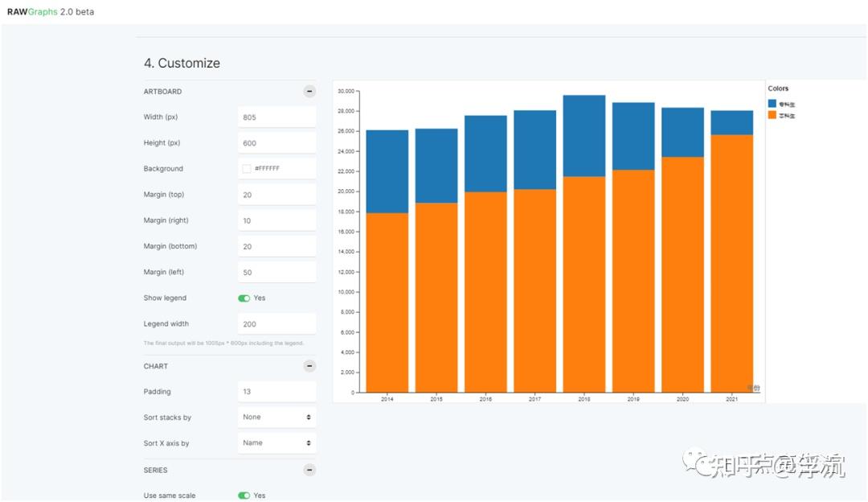The height and width of the screenshot is (502, 868).
Task: Click the RAWGraphs 2.0 beta logo
Action: point(51,11)
